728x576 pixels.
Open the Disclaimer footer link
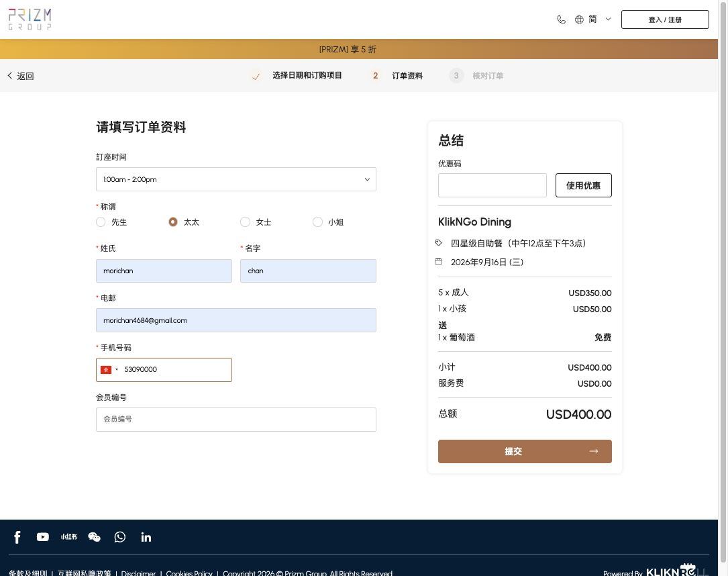pos(138,573)
